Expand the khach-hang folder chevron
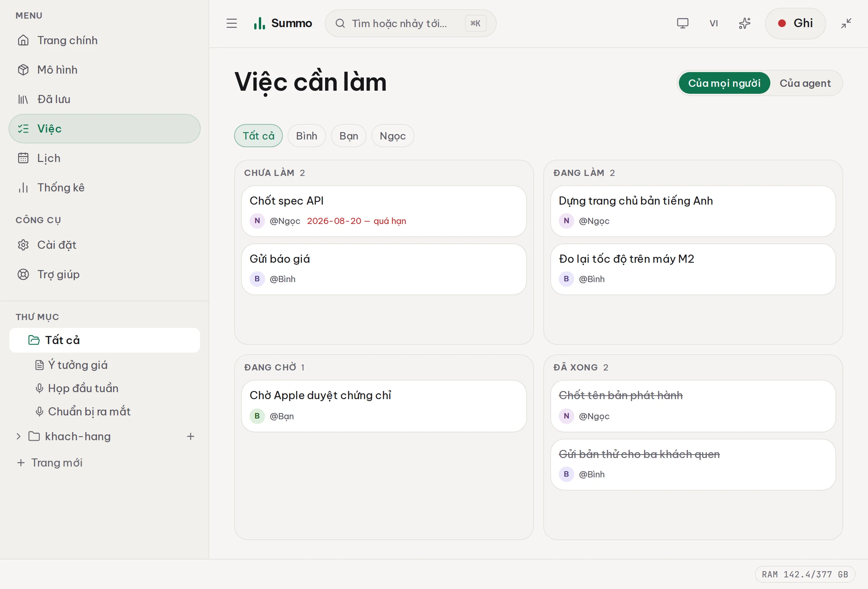 pyautogui.click(x=18, y=436)
